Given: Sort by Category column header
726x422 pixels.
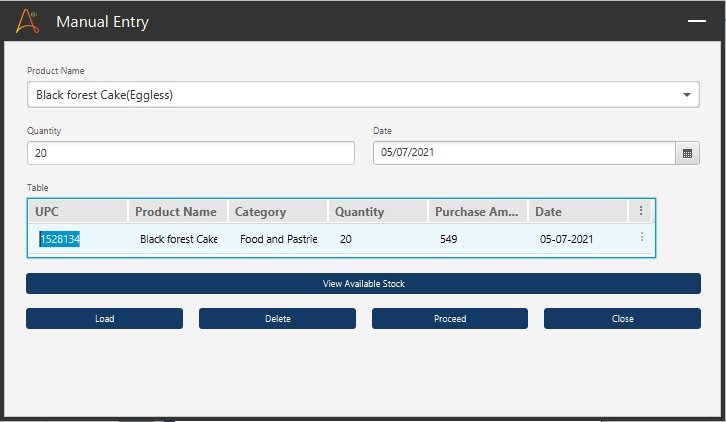Looking at the screenshot, I should [278, 212].
